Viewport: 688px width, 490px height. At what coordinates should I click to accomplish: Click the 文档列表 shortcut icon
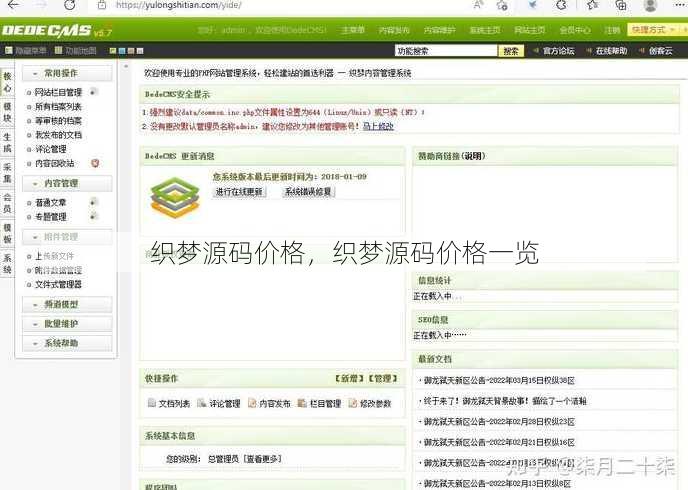pyautogui.click(x=152, y=403)
